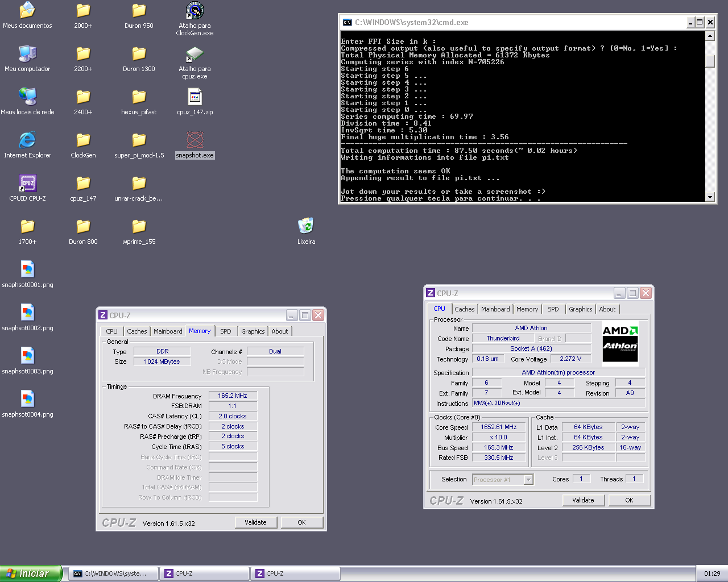Select the 2400+ folder icon
The width and height of the screenshot is (728, 582).
point(83,102)
